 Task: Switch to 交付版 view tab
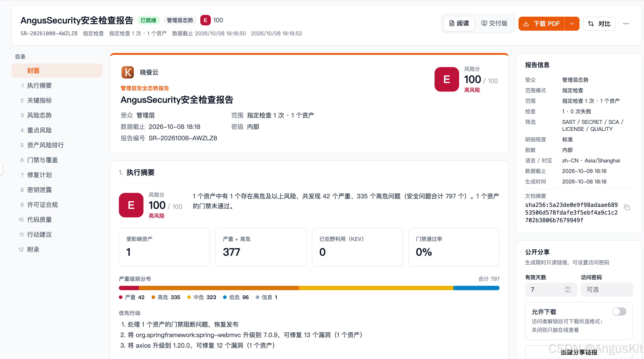coord(494,23)
